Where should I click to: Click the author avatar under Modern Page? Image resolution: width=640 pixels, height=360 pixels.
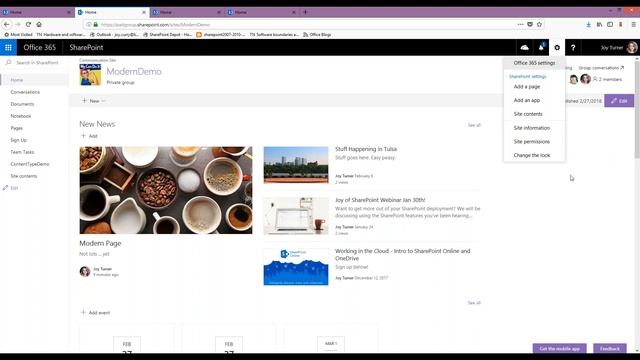click(85, 271)
